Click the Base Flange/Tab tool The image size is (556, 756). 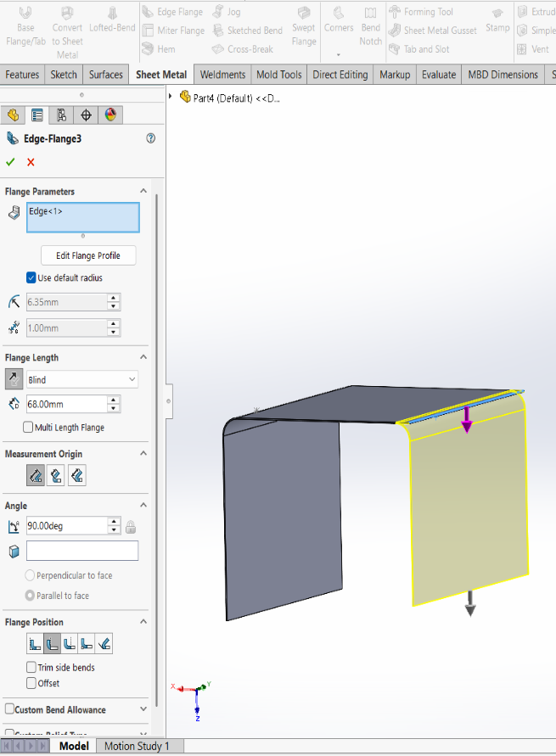click(25, 27)
